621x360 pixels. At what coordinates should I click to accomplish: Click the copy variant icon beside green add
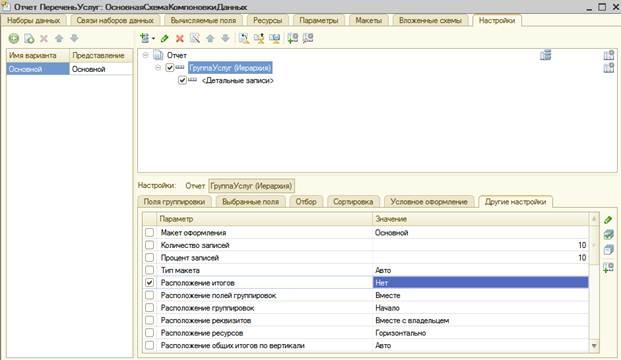tap(29, 38)
